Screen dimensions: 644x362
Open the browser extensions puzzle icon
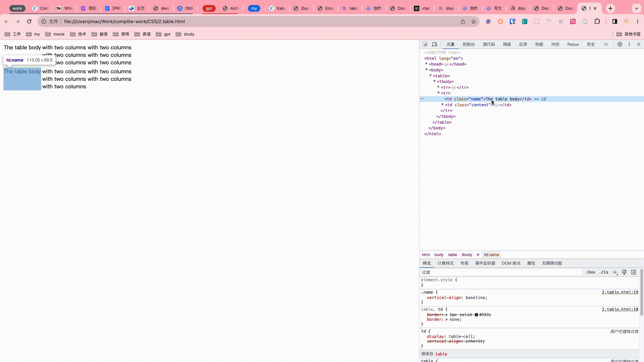coord(597,21)
